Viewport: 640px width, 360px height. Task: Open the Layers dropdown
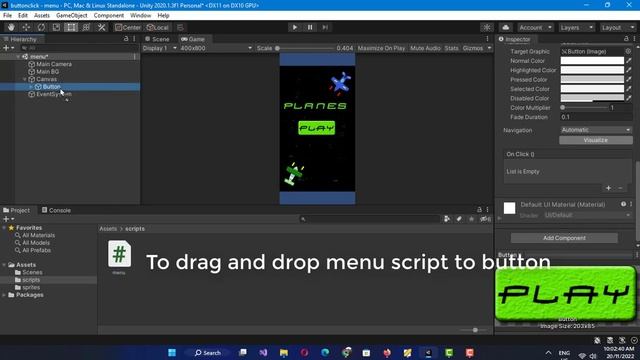pyautogui.click(x=576, y=27)
